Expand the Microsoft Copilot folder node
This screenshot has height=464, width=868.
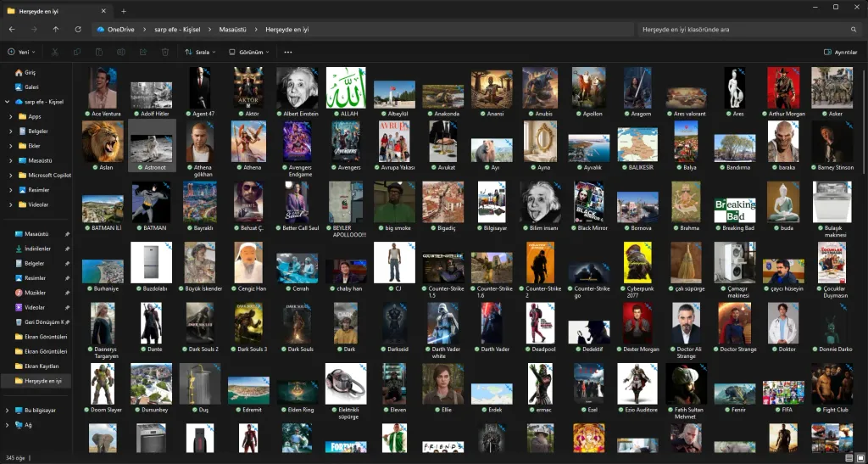(x=10, y=175)
